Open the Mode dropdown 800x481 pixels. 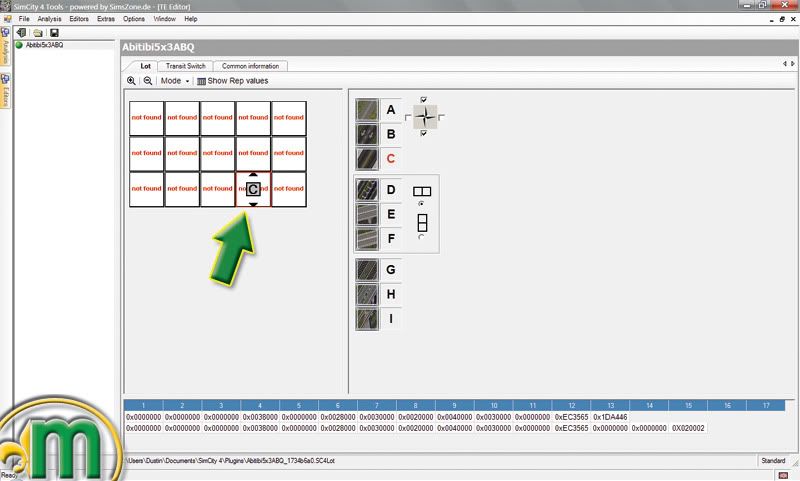coord(174,81)
